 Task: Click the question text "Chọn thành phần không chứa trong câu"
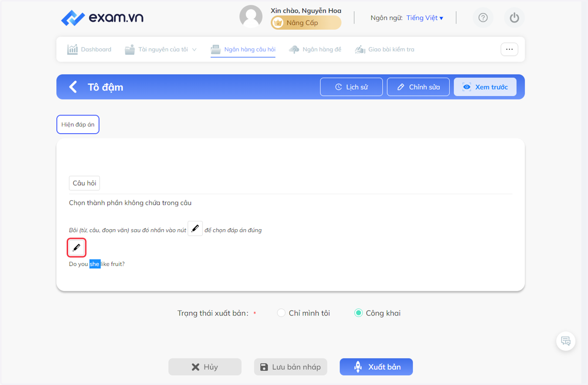(130, 203)
